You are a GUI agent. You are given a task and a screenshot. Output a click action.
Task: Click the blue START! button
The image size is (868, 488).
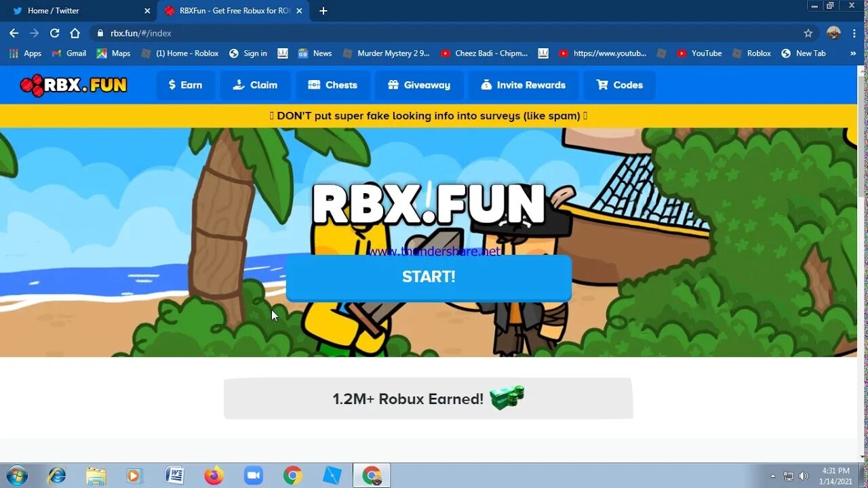point(429,277)
